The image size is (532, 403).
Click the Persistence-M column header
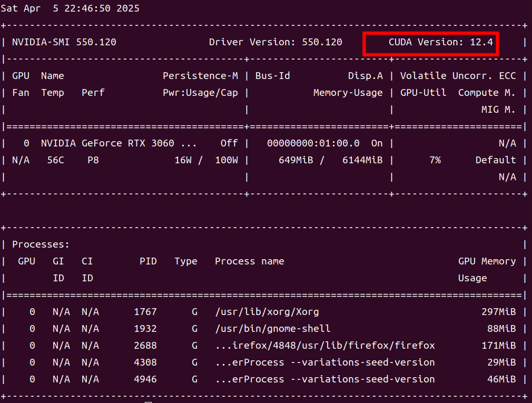coord(200,76)
